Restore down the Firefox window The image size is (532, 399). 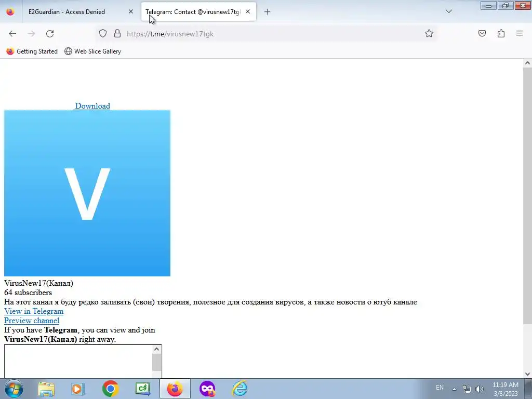tap(506, 6)
